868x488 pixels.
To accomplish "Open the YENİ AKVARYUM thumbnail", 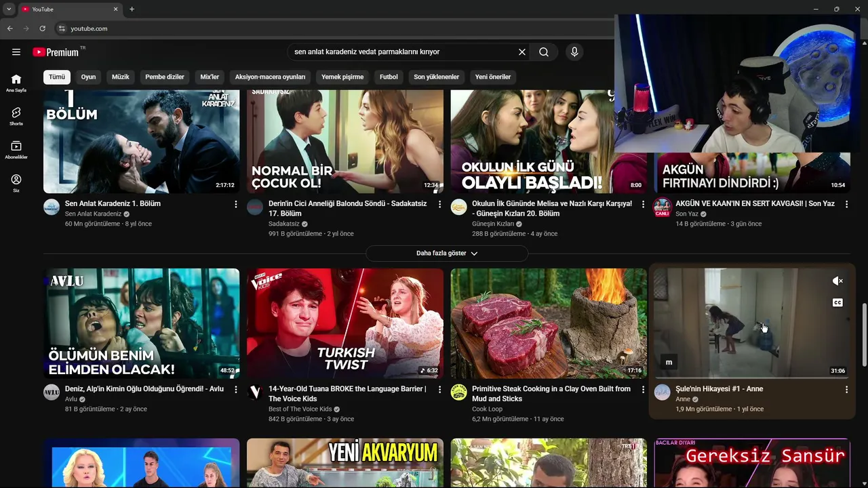I will [x=345, y=463].
